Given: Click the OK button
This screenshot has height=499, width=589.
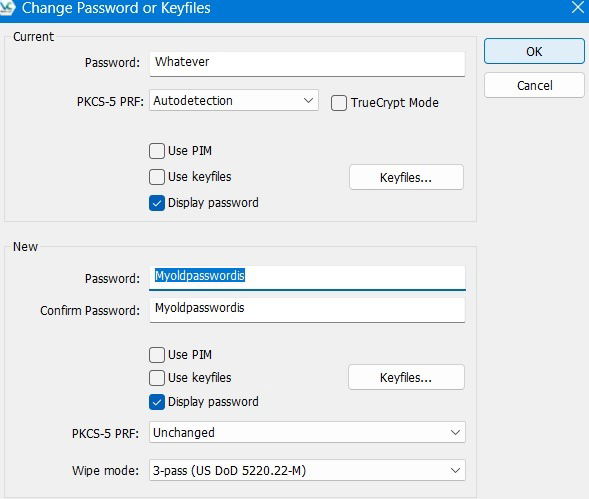Looking at the screenshot, I should [534, 51].
